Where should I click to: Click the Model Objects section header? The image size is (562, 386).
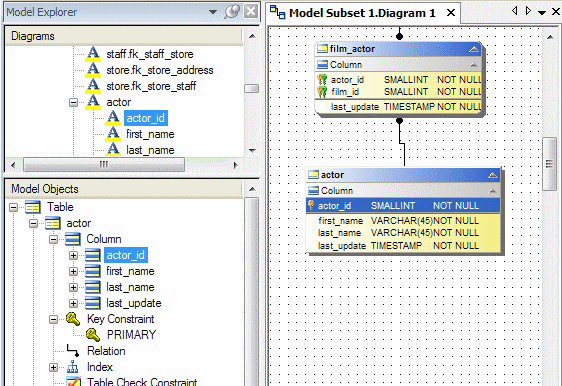(124, 189)
